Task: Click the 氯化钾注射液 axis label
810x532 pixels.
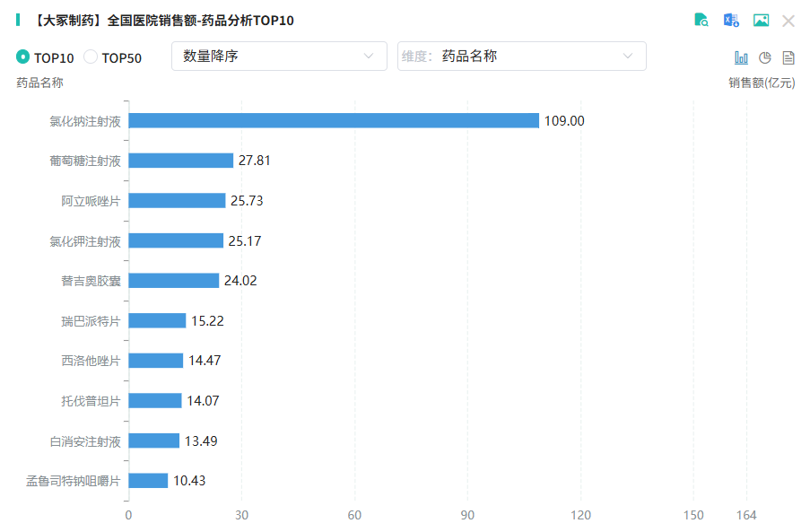Action: 85,241
